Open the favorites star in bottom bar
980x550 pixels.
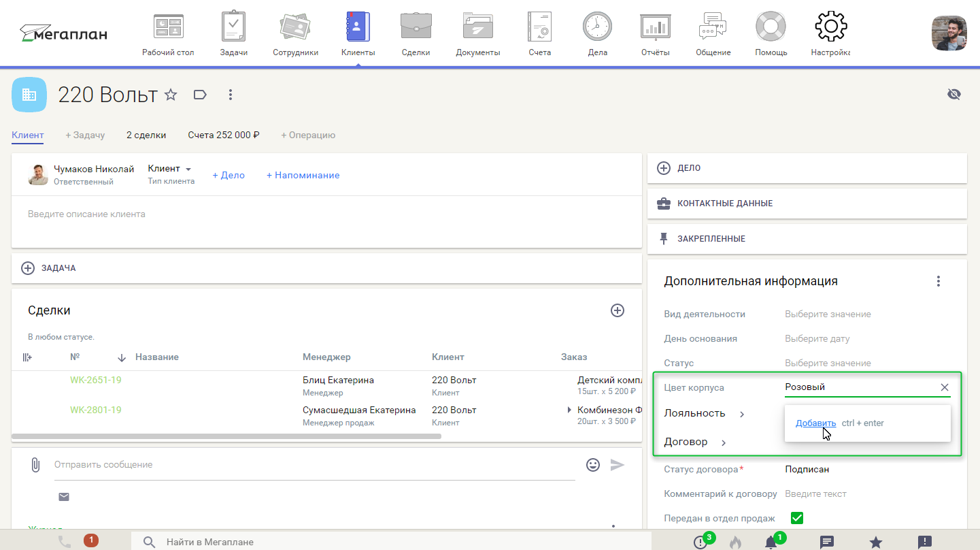point(876,542)
